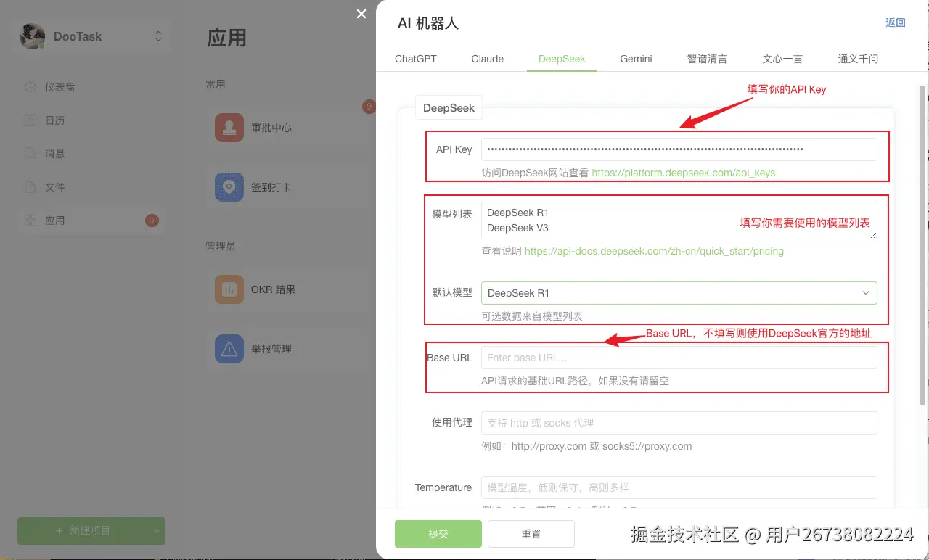
Task: Click the DeepSeek section heading label
Action: pos(449,108)
